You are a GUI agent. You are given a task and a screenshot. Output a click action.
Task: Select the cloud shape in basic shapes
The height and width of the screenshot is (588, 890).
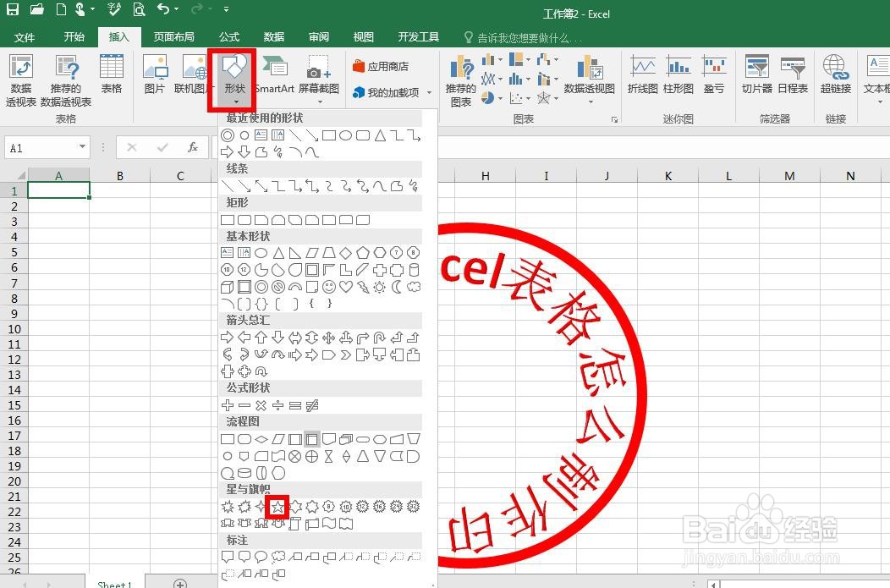(414, 287)
